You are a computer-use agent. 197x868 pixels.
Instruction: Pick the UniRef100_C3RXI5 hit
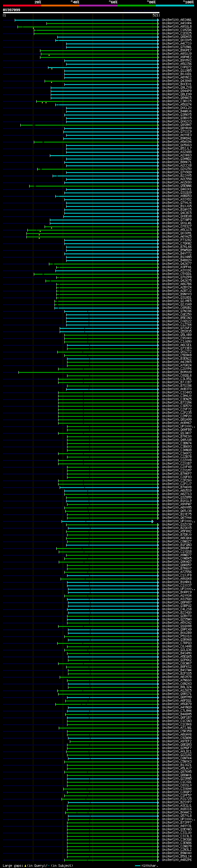(176, 101)
